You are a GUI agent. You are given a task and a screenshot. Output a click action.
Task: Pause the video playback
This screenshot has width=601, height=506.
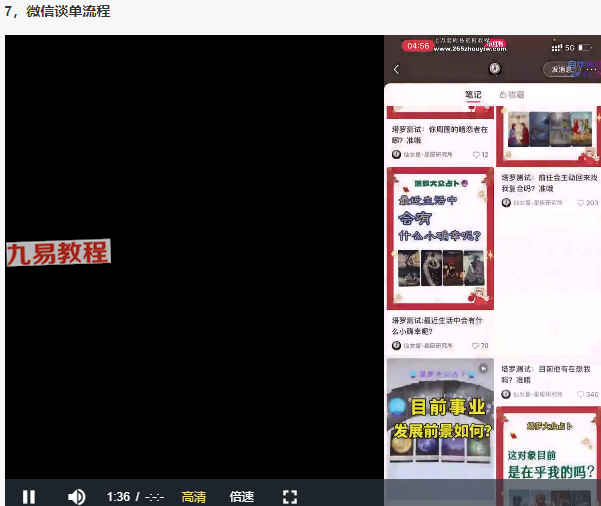coord(29,497)
